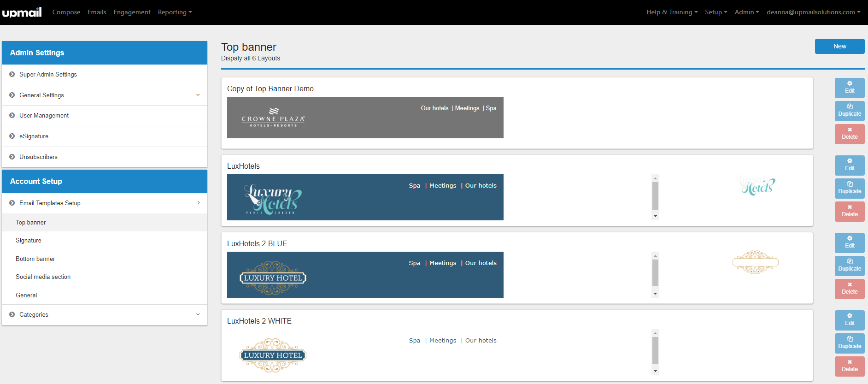Image resolution: width=868 pixels, height=384 pixels.
Task: Click Meetings link in LuxHotels 2 WHITE banner
Action: click(x=443, y=340)
